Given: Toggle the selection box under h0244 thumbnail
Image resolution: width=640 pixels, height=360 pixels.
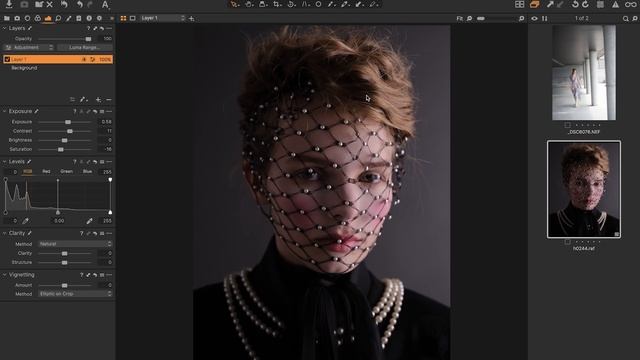Looking at the screenshot, I should click(567, 242).
